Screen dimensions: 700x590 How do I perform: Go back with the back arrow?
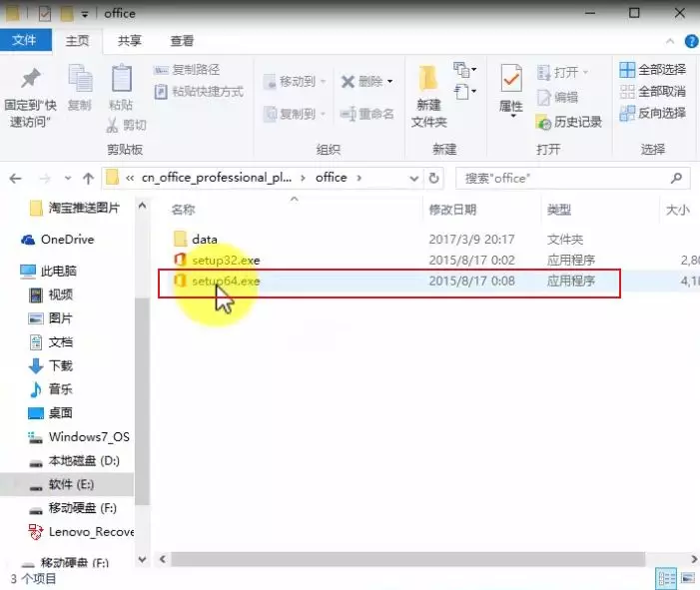click(16, 179)
